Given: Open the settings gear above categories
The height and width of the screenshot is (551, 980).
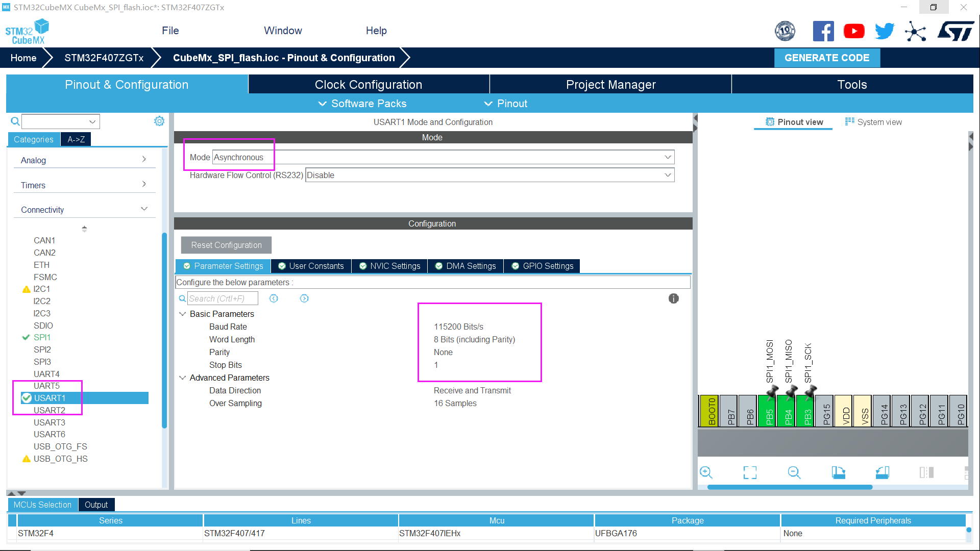Looking at the screenshot, I should (x=159, y=121).
